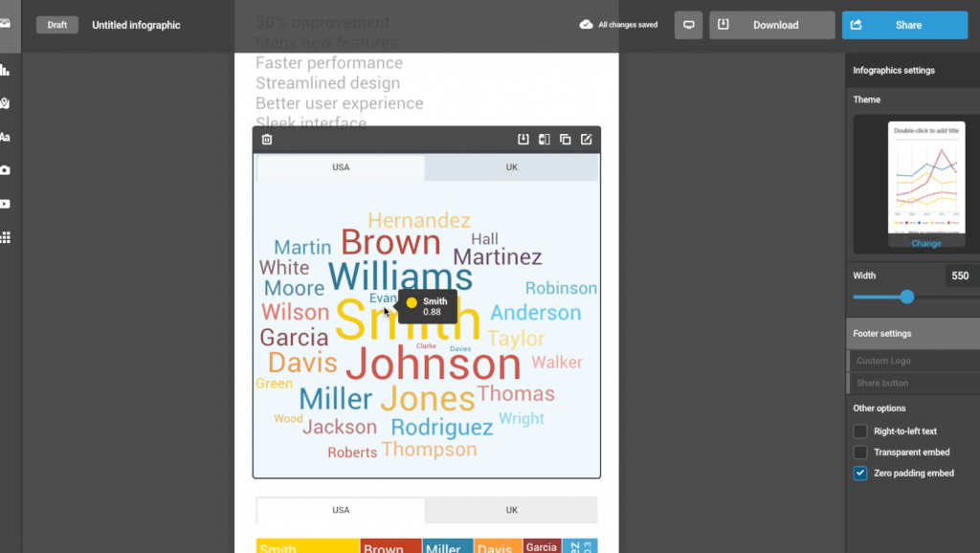Select the charts icon in left sidebar
This screenshot has height=553, width=980.
pyautogui.click(x=9, y=70)
